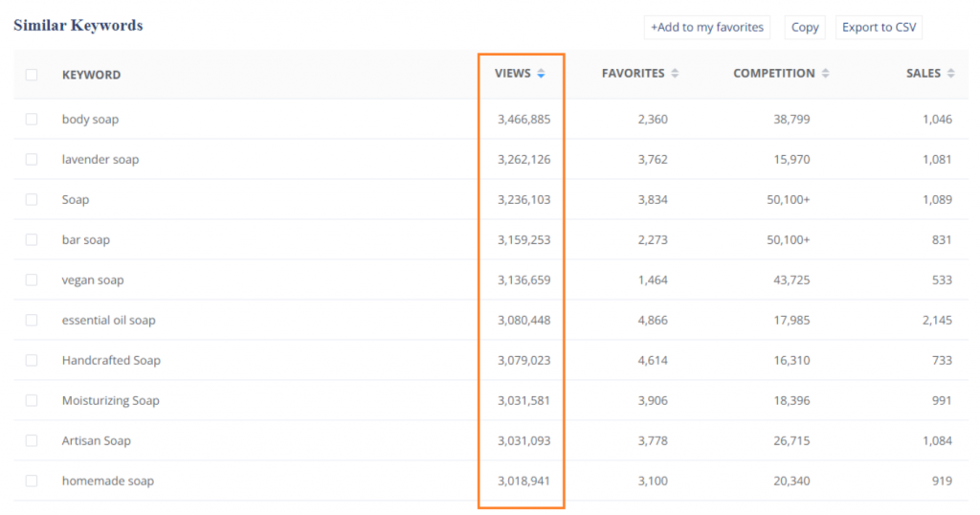The width and height of the screenshot is (980, 515).
Task: Click the Copy button
Action: 805,28
